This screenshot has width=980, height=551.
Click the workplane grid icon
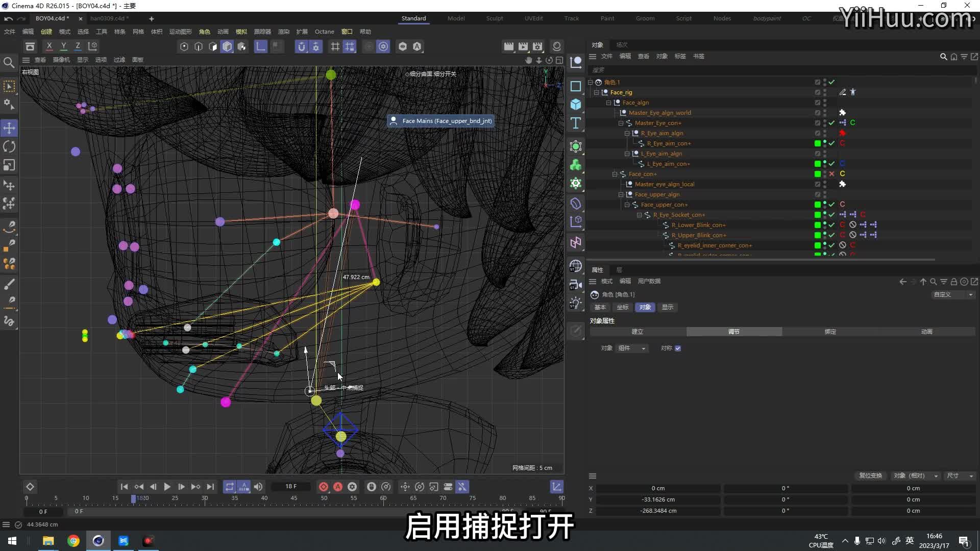tap(335, 46)
